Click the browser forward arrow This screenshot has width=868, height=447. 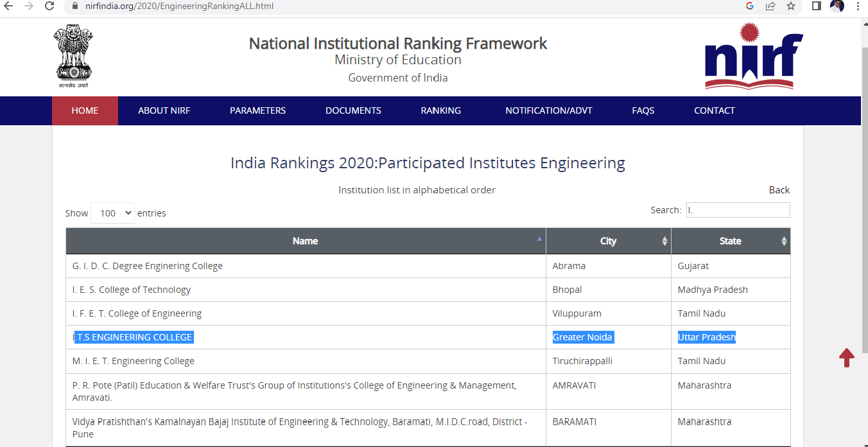(29, 6)
